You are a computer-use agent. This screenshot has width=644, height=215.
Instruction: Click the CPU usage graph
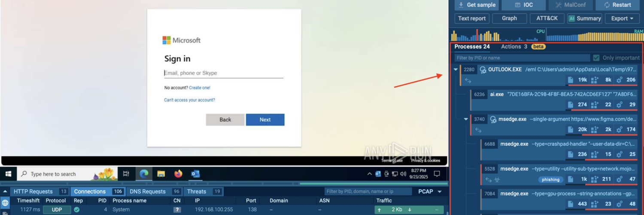tap(497, 34)
